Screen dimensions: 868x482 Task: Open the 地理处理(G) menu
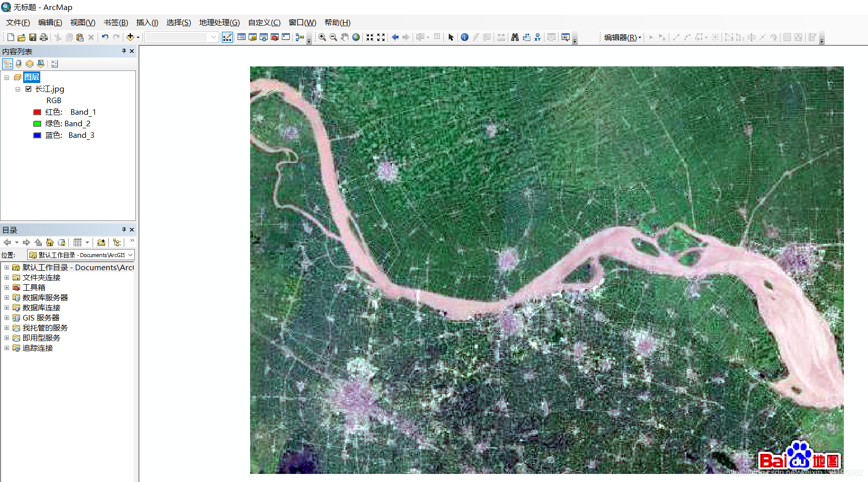point(219,23)
